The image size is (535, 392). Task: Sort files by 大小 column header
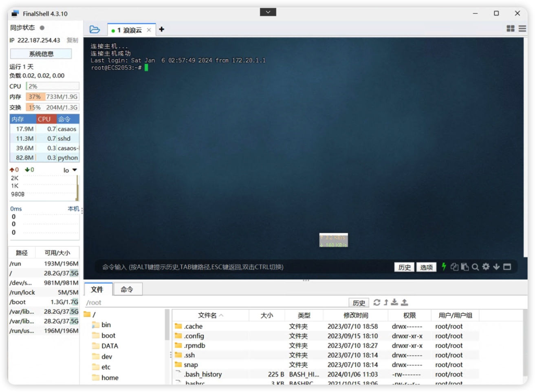click(x=267, y=315)
